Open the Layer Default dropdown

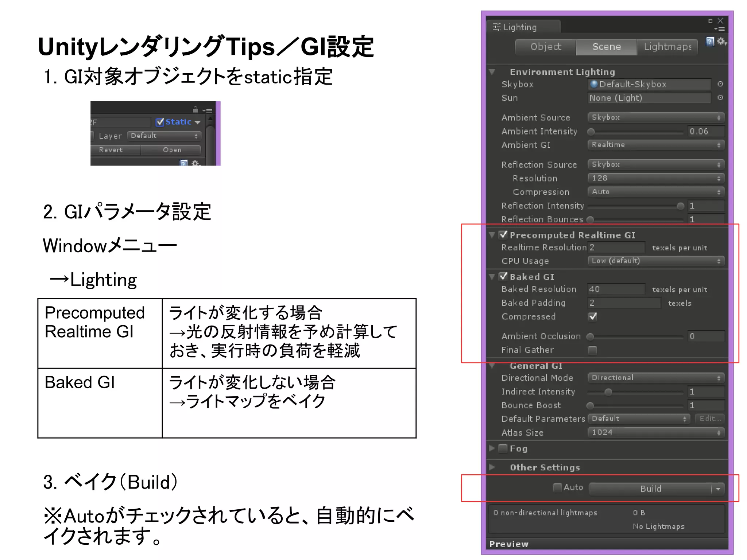(x=164, y=136)
